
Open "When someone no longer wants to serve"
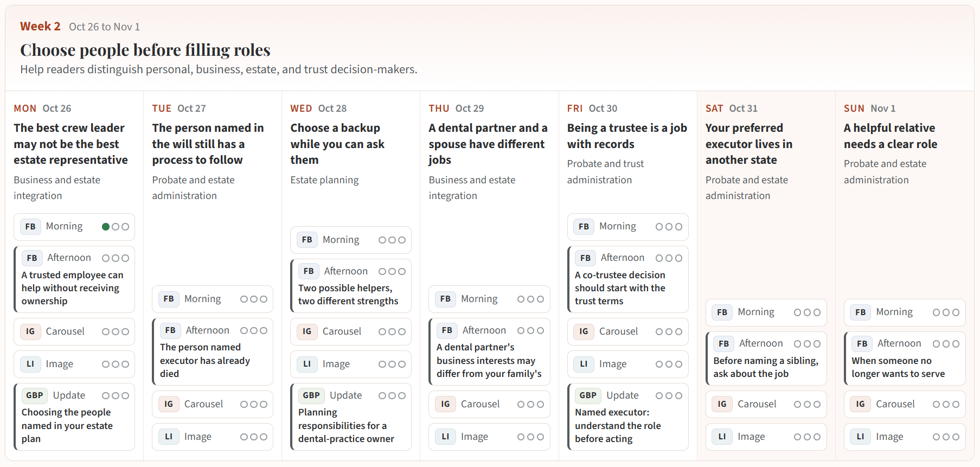point(898,367)
